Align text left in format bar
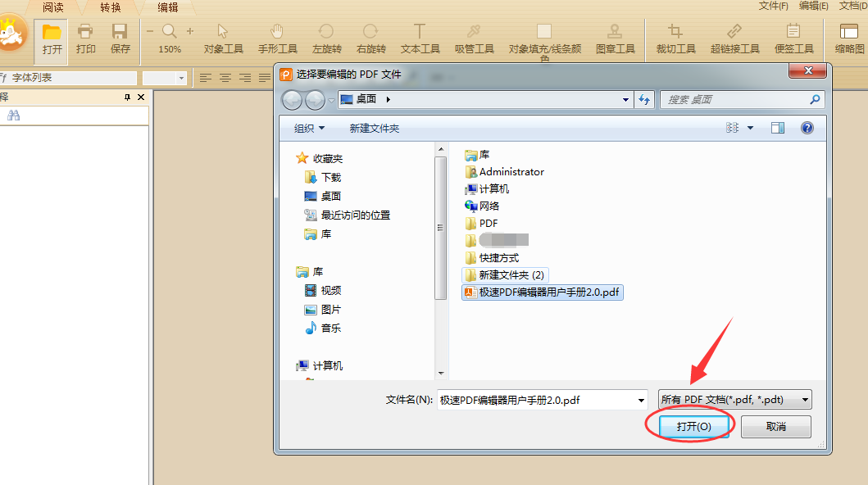This screenshot has width=868, height=485. (206, 78)
